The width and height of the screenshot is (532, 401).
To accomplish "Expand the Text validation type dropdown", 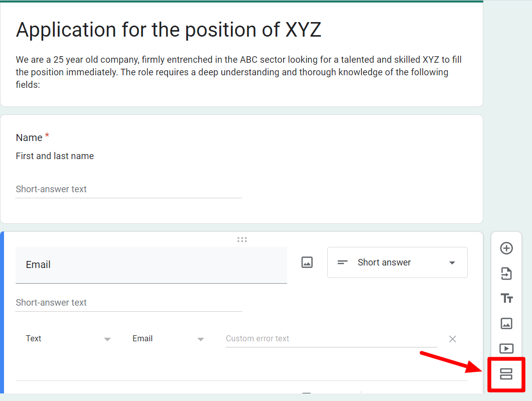I will (68, 339).
